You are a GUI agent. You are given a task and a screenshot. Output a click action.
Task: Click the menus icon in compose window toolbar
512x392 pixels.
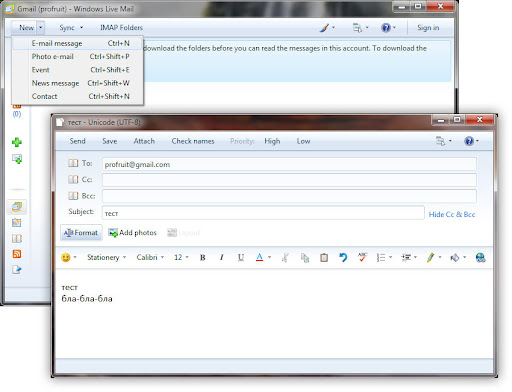click(x=441, y=141)
